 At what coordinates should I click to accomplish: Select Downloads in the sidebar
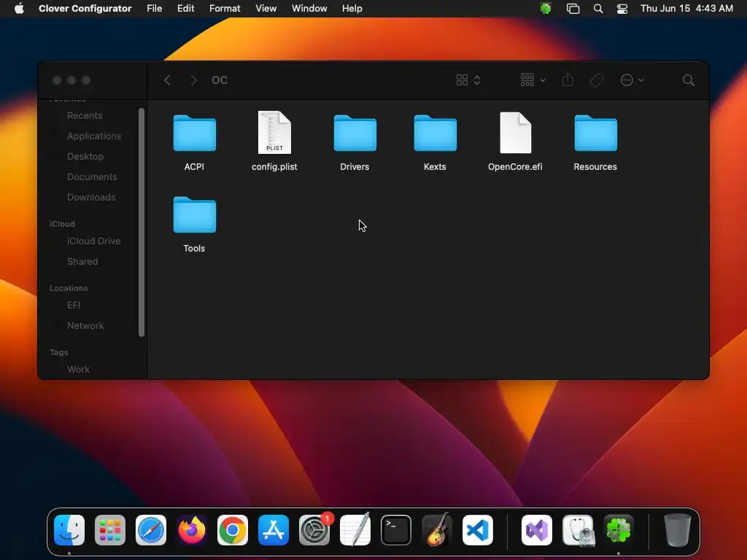(91, 198)
